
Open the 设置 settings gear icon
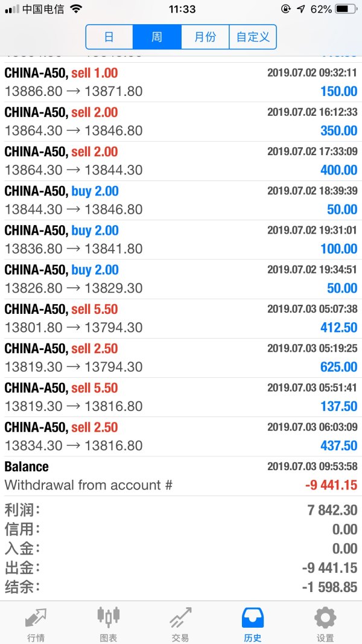point(325,619)
